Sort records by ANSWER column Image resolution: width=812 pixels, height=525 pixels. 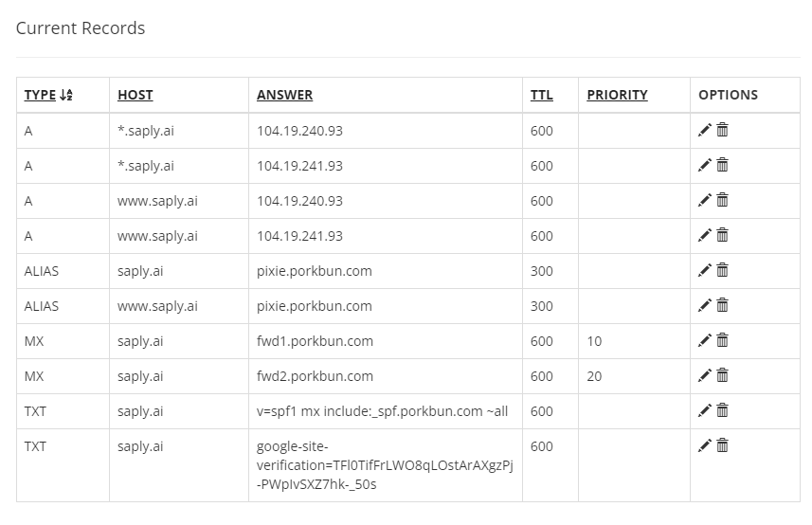284,95
